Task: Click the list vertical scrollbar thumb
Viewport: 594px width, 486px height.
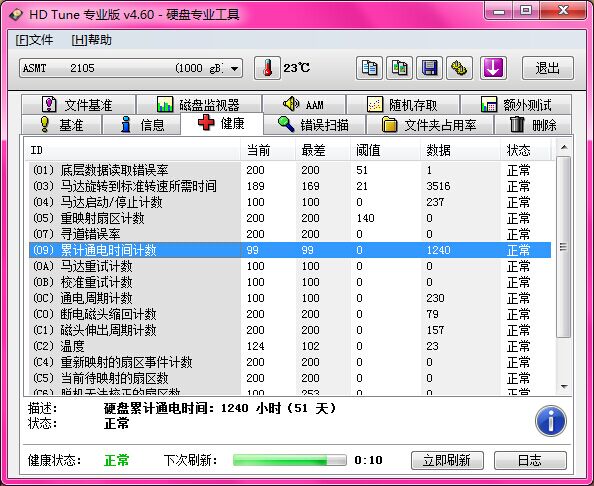Action: pyautogui.click(x=564, y=247)
